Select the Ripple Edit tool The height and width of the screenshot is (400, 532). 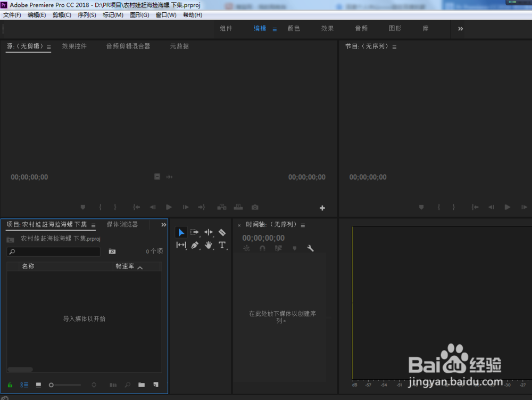coord(208,232)
